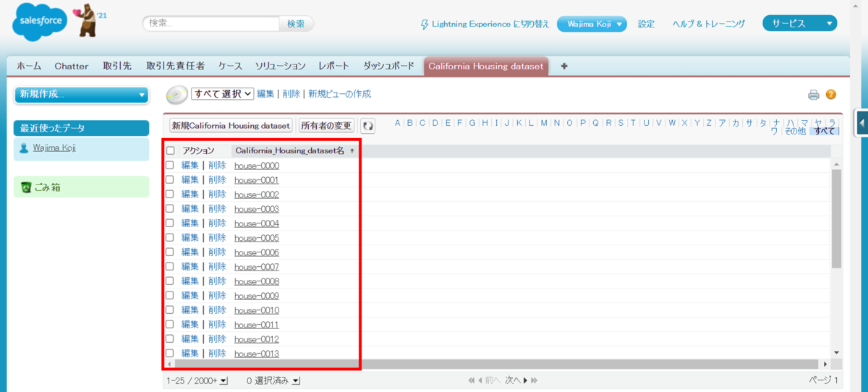Check the box for house-0000
The width and height of the screenshot is (868, 392).
point(170,165)
